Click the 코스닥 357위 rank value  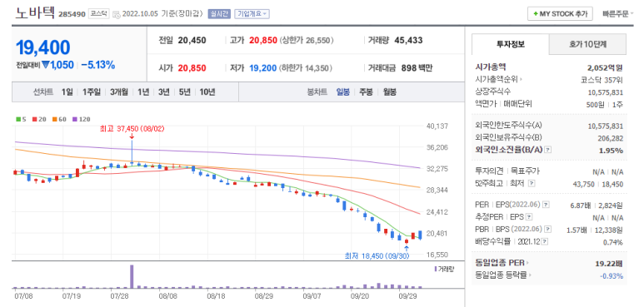(x=602, y=80)
